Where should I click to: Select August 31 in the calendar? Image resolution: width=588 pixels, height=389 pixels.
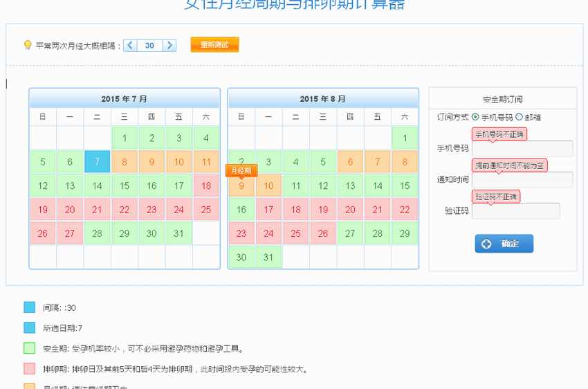pyautogui.click(x=268, y=257)
